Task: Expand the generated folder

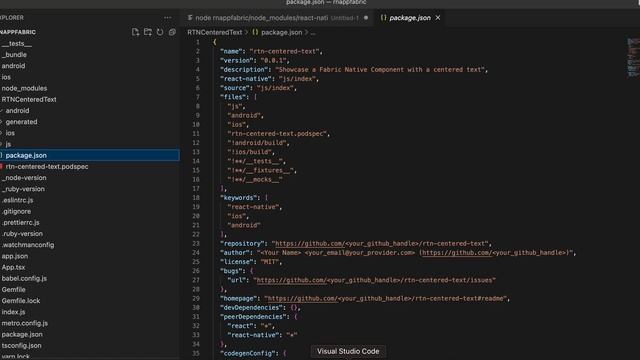Action: tap(21, 122)
